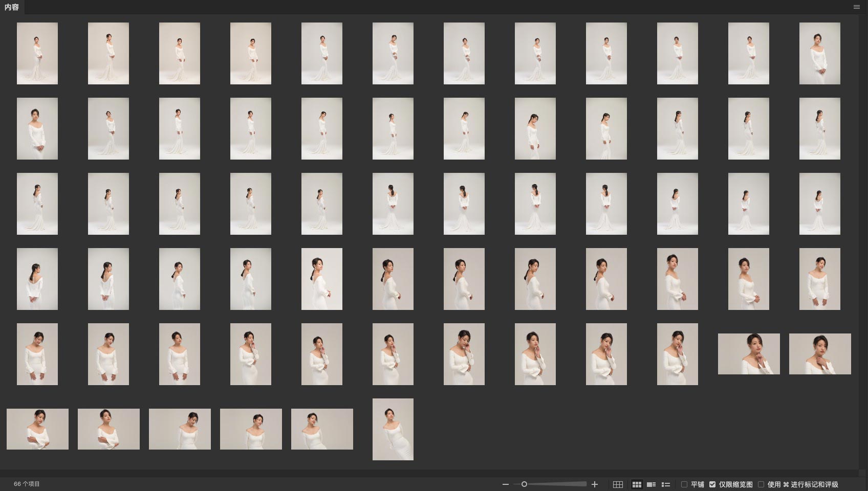Open the 内容 panel options menu
Image resolution: width=868 pixels, height=491 pixels.
point(857,7)
